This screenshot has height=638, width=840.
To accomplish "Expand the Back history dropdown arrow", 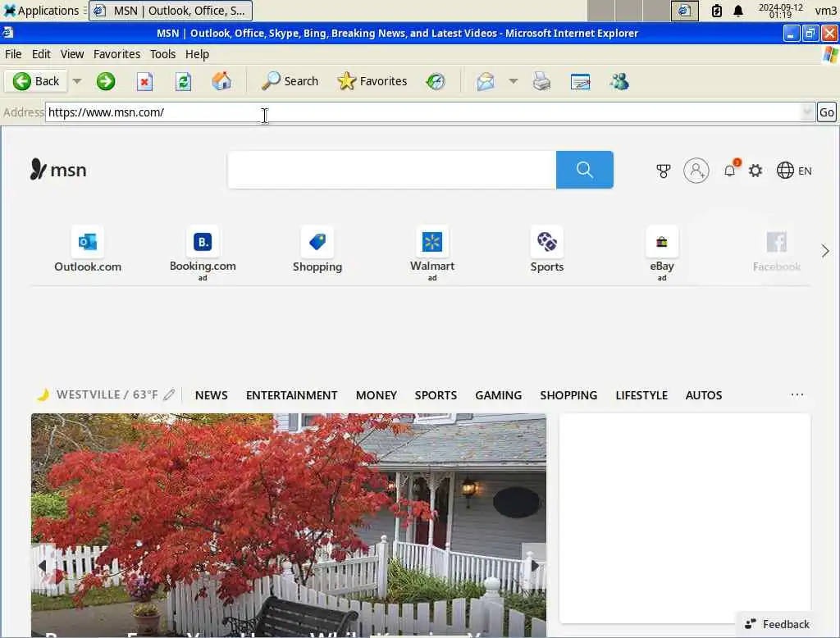I will [x=77, y=81].
